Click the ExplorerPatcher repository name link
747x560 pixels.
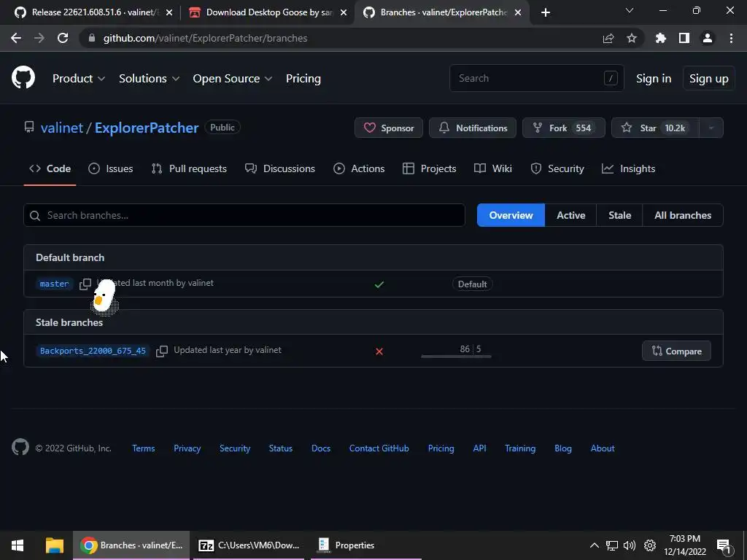[147, 128]
